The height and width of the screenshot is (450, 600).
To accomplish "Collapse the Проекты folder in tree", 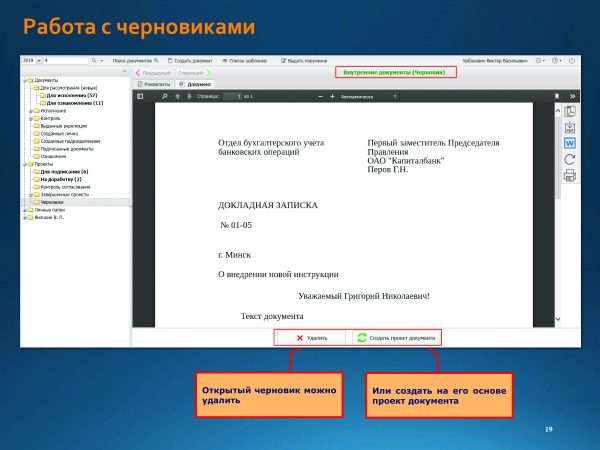I will point(27,164).
